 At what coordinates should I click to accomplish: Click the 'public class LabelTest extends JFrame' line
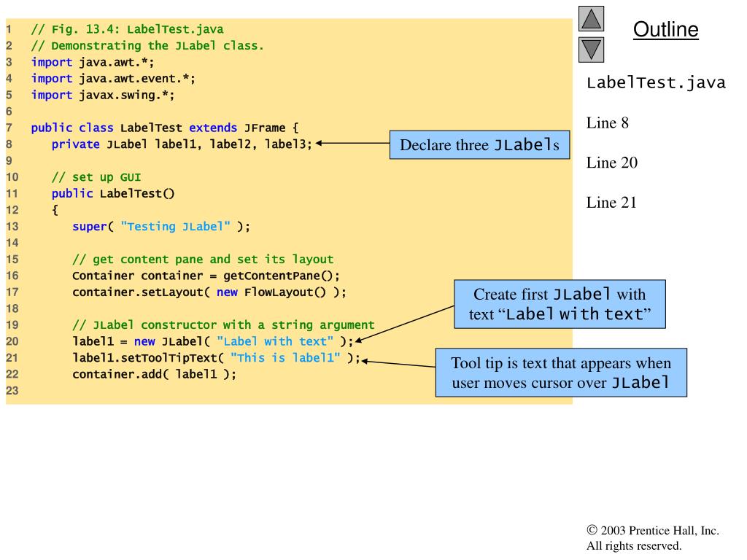pyautogui.click(x=165, y=128)
